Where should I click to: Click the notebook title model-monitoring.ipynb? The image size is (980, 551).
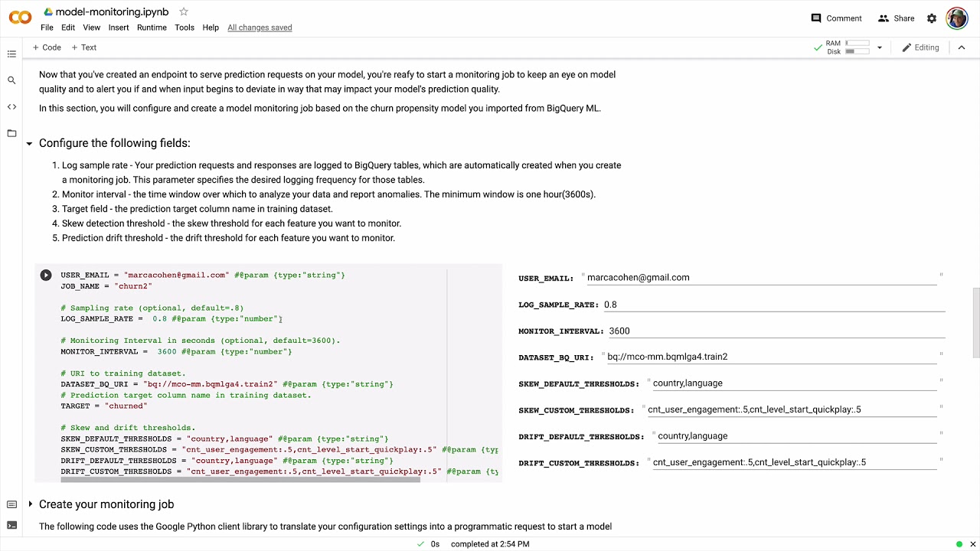point(112,11)
